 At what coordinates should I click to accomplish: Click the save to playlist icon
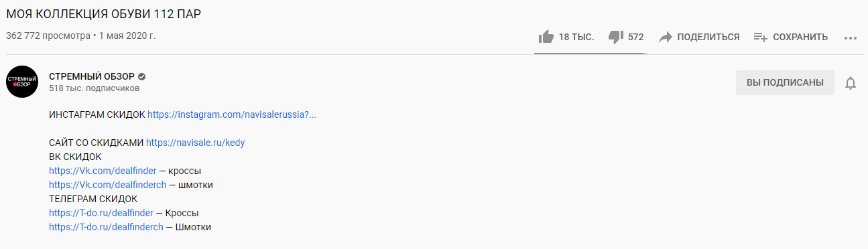click(x=760, y=37)
